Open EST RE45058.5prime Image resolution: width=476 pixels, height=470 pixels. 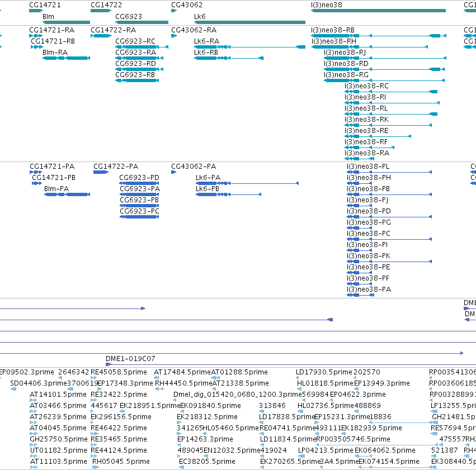[x=94, y=378]
